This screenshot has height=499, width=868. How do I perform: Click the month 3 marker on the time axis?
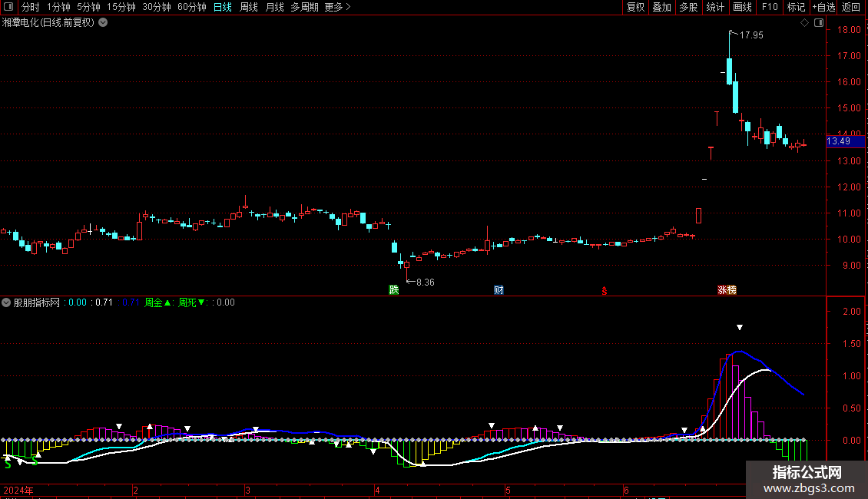[247, 490]
